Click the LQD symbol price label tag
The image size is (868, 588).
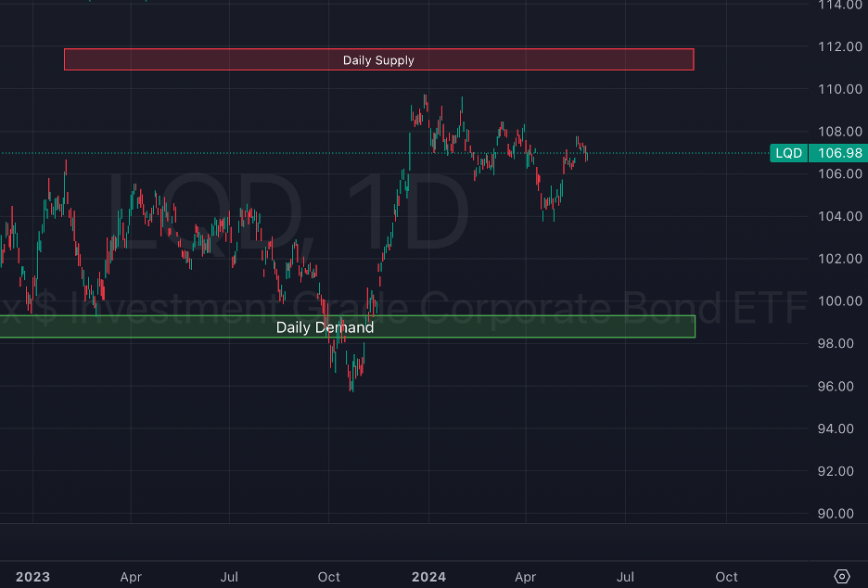[x=789, y=153]
